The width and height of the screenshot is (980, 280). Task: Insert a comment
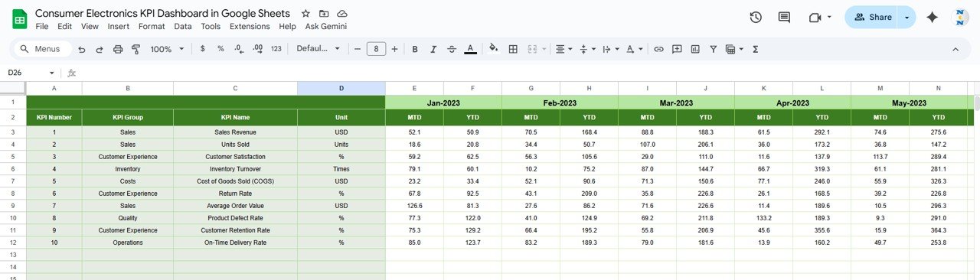click(677, 49)
